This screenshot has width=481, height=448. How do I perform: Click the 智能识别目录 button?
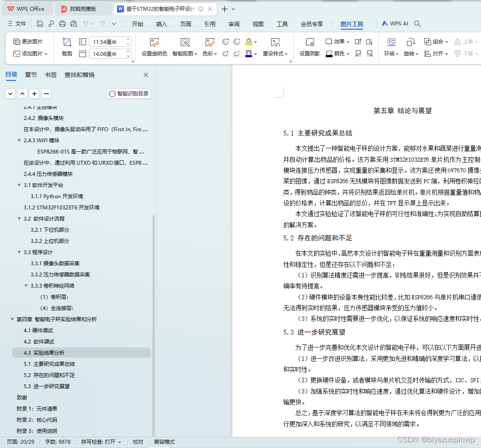129,94
